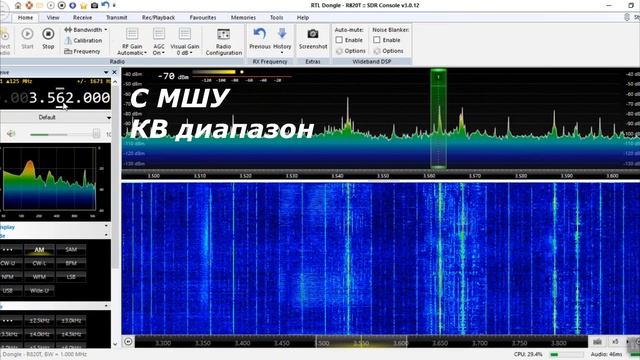Screen dimensions: 640x360
Task: Open the Favourites ribbon tab
Action: pyautogui.click(x=203, y=18)
